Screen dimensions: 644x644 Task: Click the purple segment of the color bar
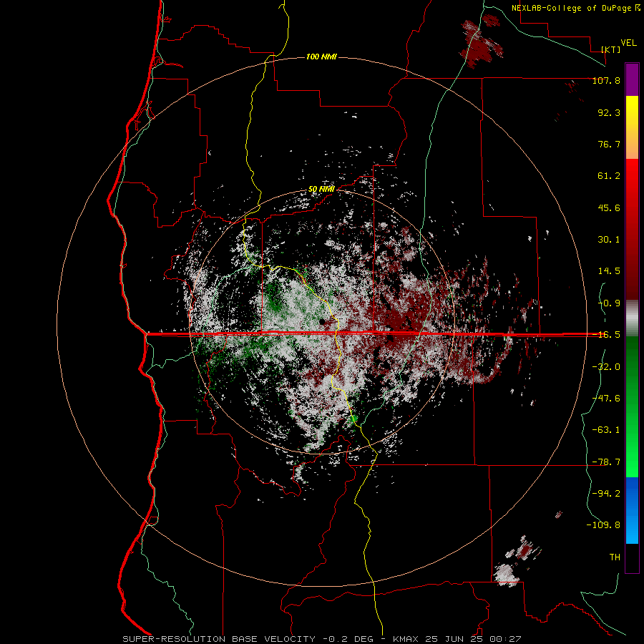pyautogui.click(x=632, y=80)
